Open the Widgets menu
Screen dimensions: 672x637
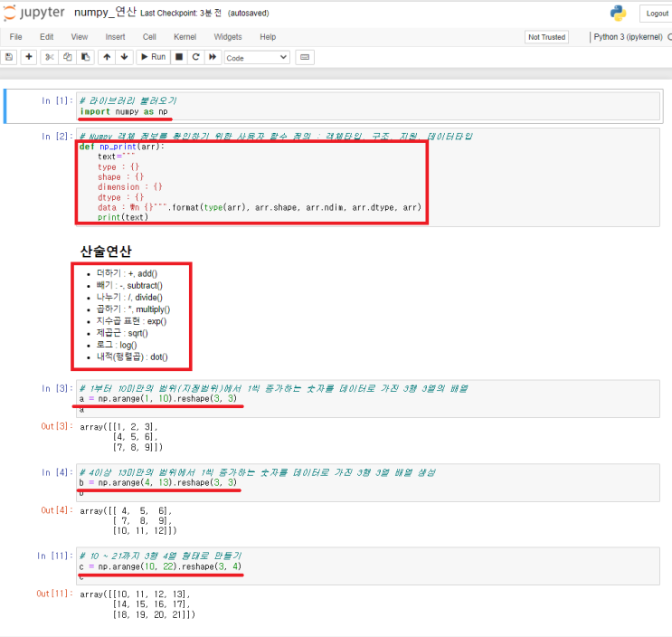pyautogui.click(x=228, y=37)
